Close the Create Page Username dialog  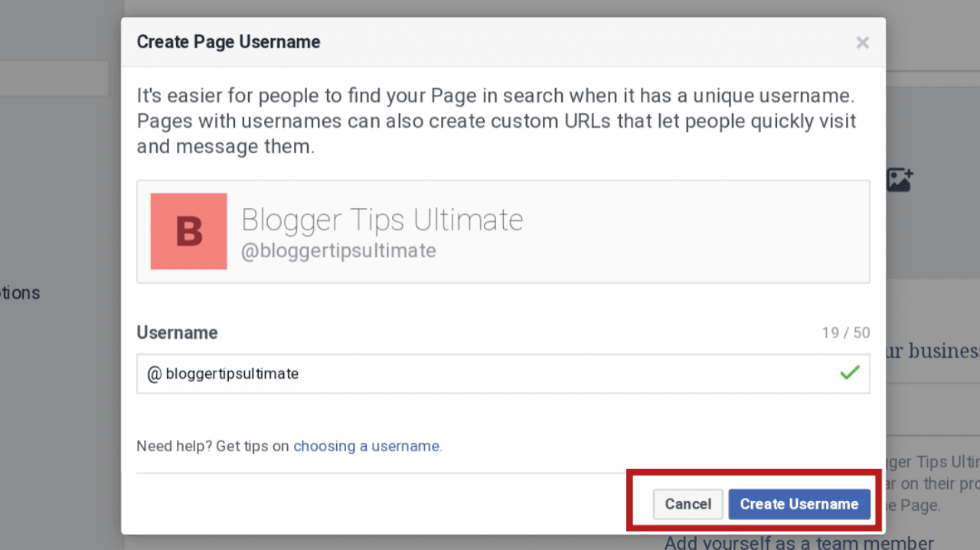pos(862,43)
